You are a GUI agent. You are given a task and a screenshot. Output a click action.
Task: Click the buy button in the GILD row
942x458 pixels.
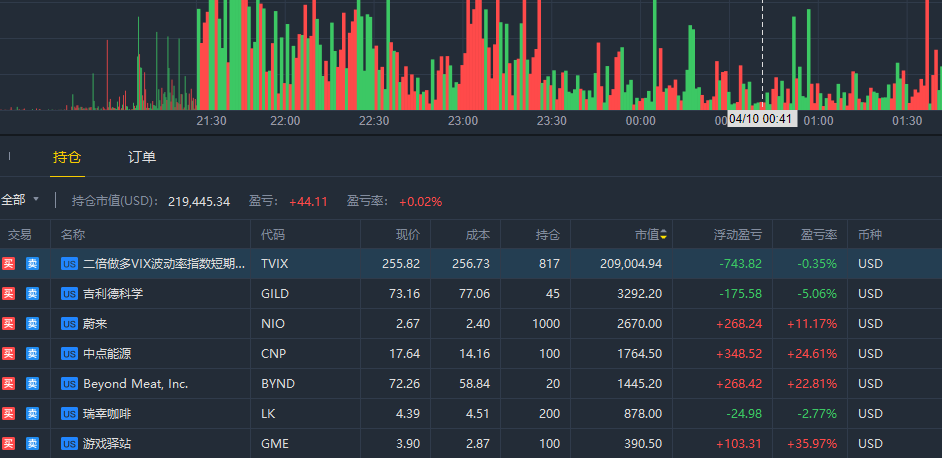pos(8,294)
